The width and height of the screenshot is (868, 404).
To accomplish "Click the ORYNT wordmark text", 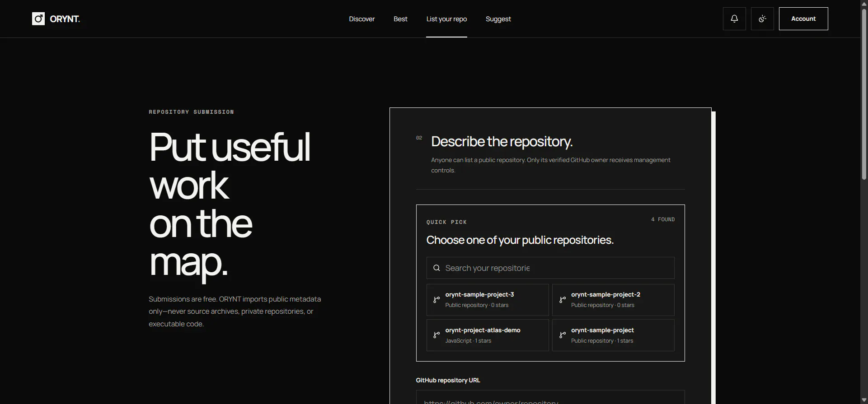I will coord(65,19).
